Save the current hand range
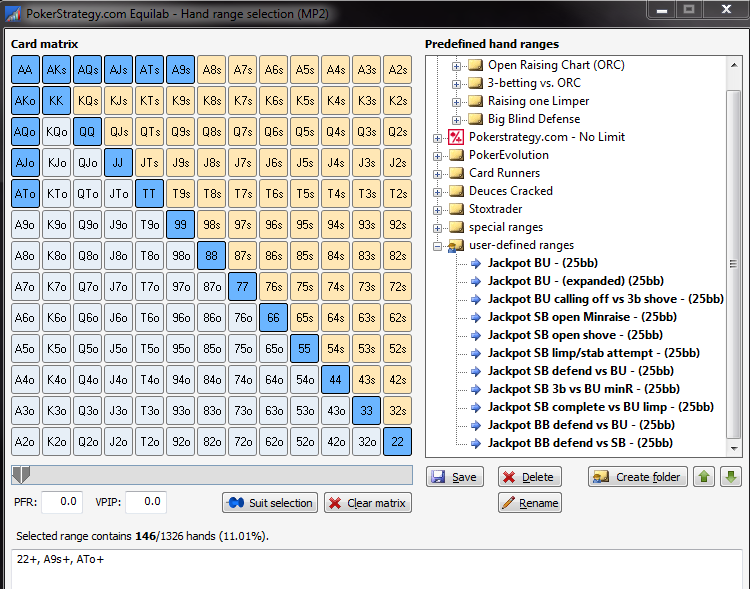Screen dimensions: 750x589 [x=454, y=477]
